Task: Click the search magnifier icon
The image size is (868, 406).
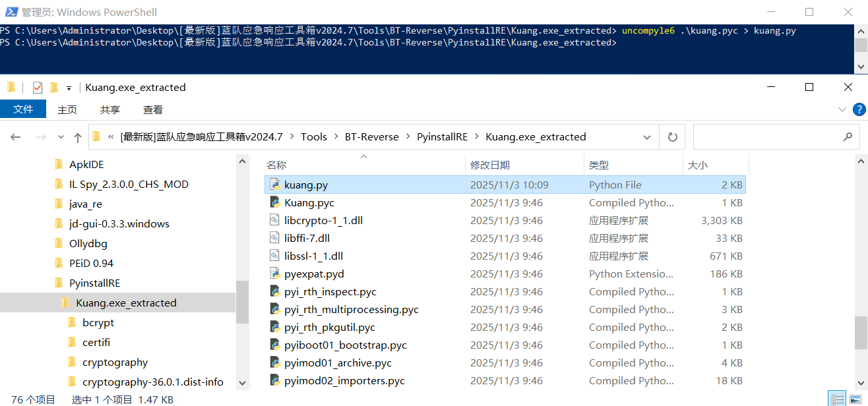Action: point(848,137)
